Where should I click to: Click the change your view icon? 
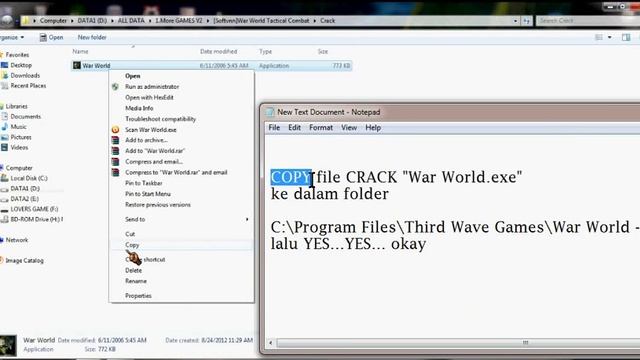tap(599, 38)
